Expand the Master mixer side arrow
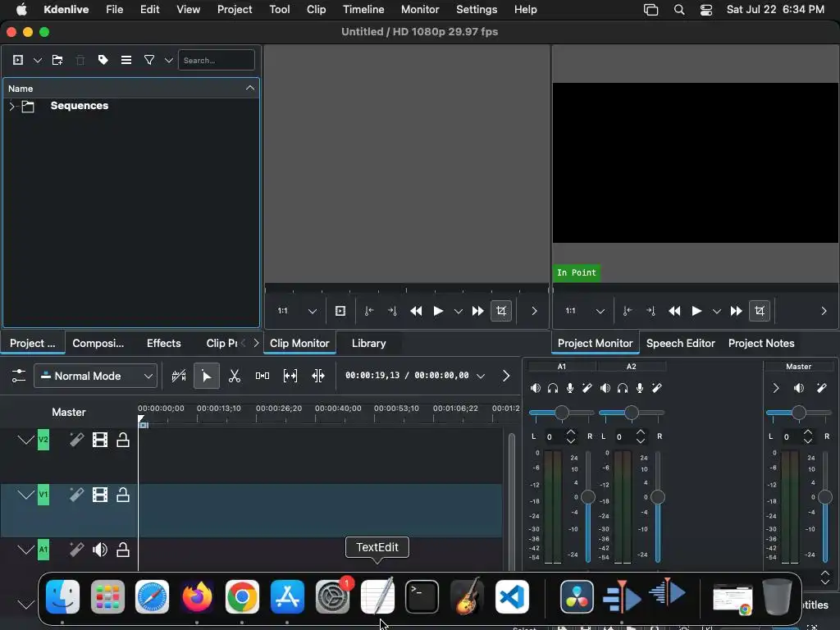 pos(776,388)
